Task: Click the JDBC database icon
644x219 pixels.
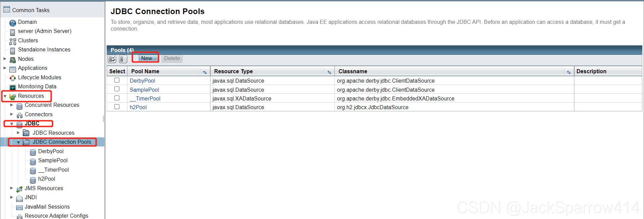Action: tap(19, 124)
